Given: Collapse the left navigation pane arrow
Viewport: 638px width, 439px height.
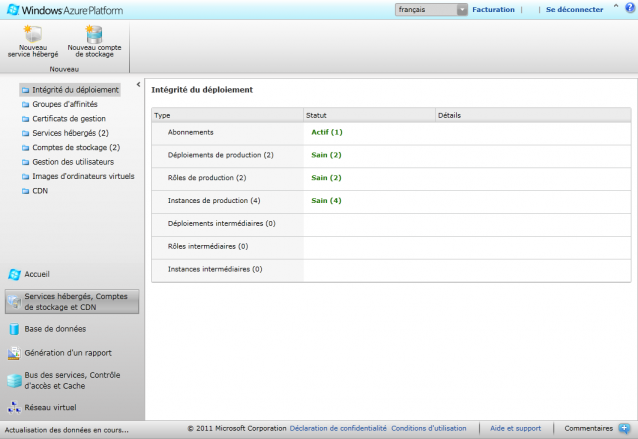Looking at the screenshot, I should (x=138, y=85).
